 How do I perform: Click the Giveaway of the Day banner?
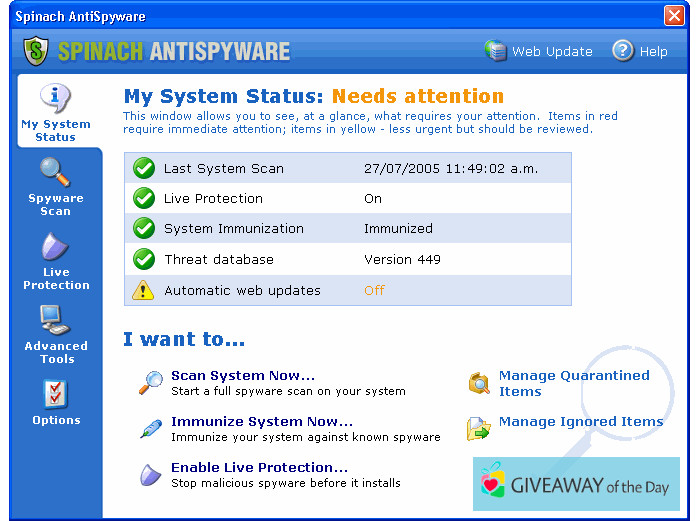576,485
